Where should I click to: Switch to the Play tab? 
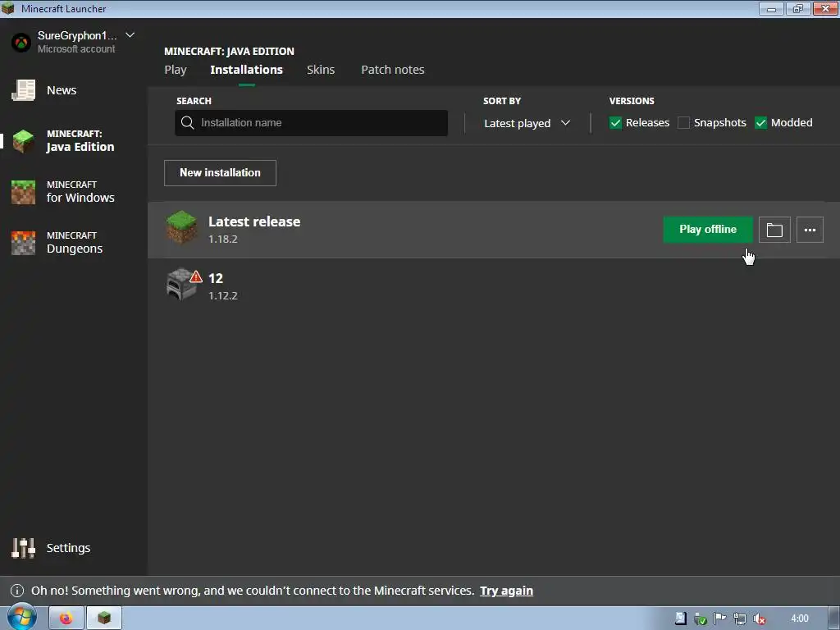point(176,70)
